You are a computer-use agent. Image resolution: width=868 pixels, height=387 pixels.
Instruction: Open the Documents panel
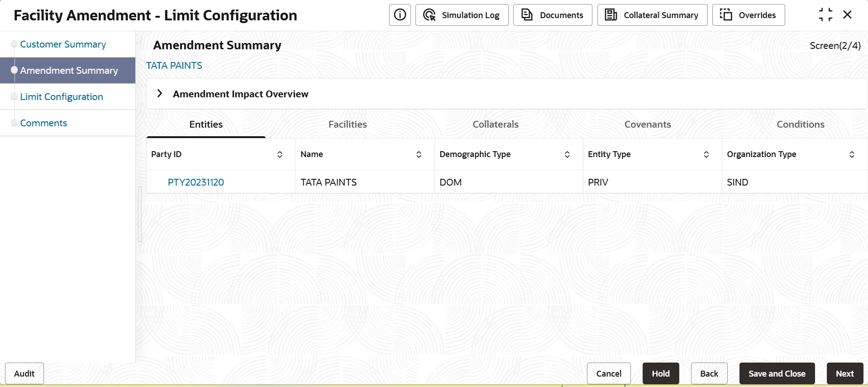click(553, 15)
